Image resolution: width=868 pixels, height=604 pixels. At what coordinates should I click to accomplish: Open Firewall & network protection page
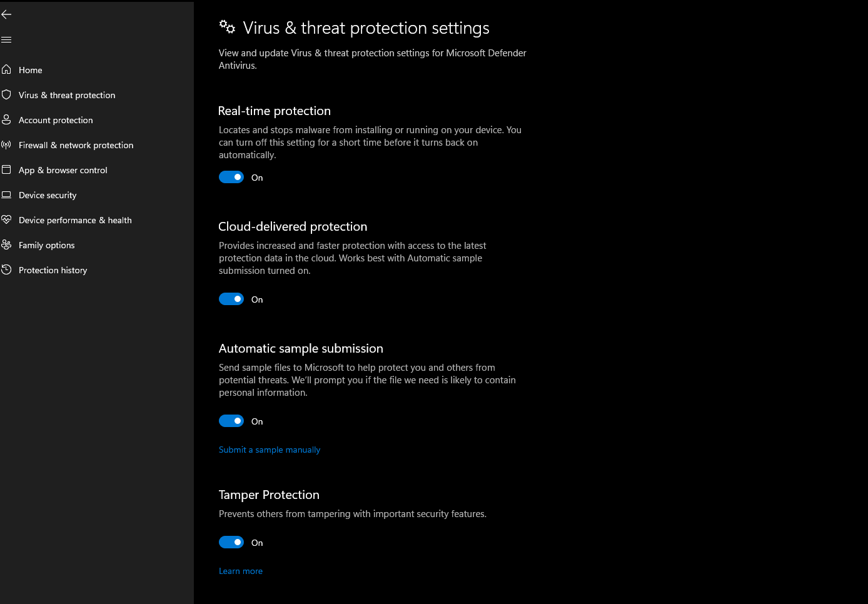point(76,145)
